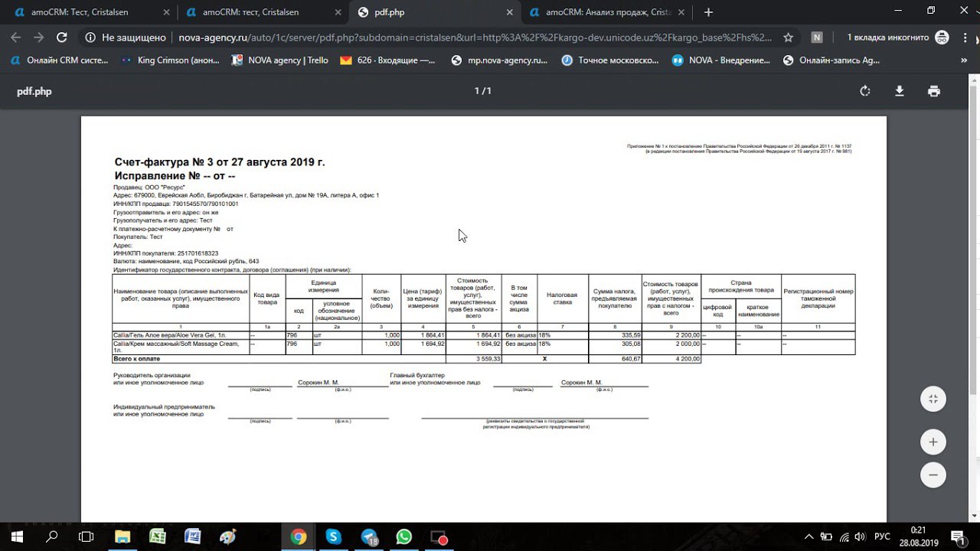Open Skype from taskbar
Image resolution: width=980 pixels, height=551 pixels.
pyautogui.click(x=334, y=536)
